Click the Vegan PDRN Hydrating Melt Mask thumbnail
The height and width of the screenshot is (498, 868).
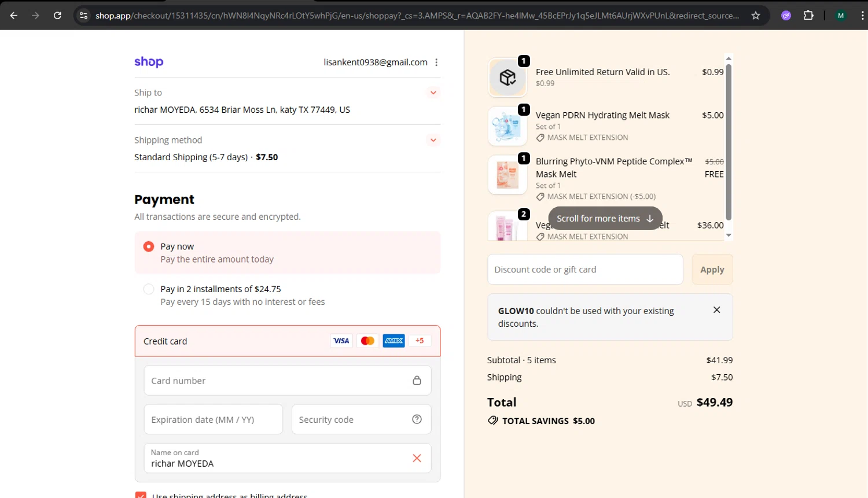tap(507, 126)
